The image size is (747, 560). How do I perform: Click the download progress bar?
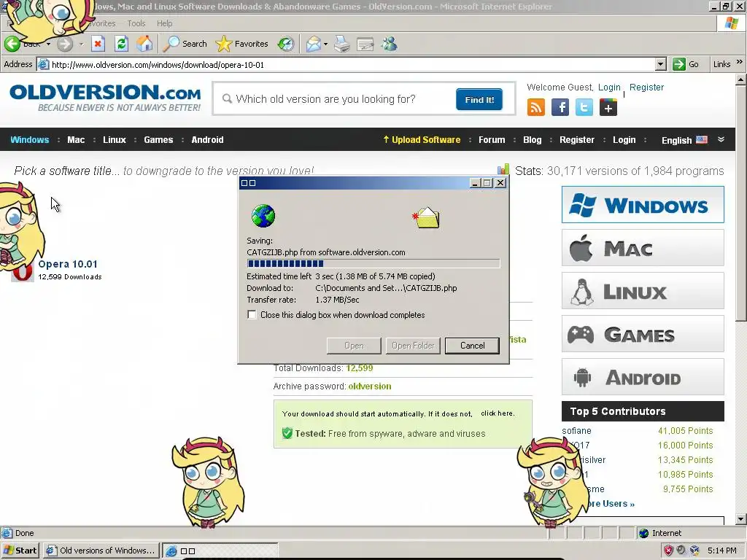373,263
